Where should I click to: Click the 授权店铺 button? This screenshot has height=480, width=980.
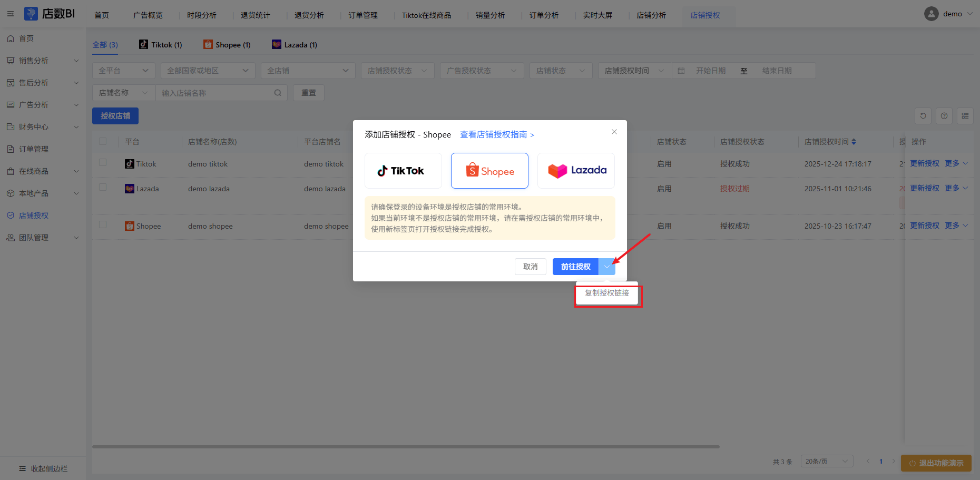click(x=115, y=116)
